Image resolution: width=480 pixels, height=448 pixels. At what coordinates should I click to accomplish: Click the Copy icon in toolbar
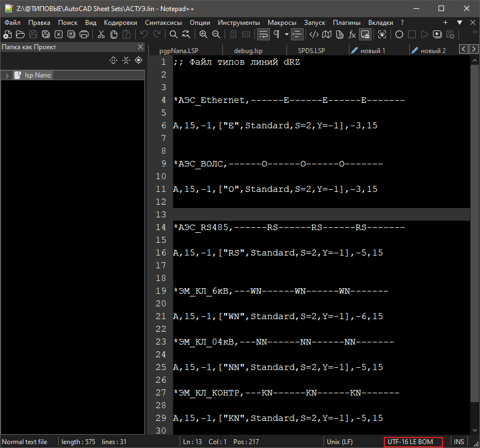(x=114, y=34)
